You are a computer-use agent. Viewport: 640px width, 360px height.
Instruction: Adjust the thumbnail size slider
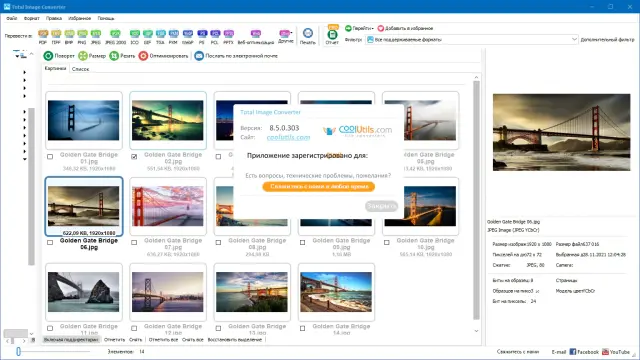point(18,351)
